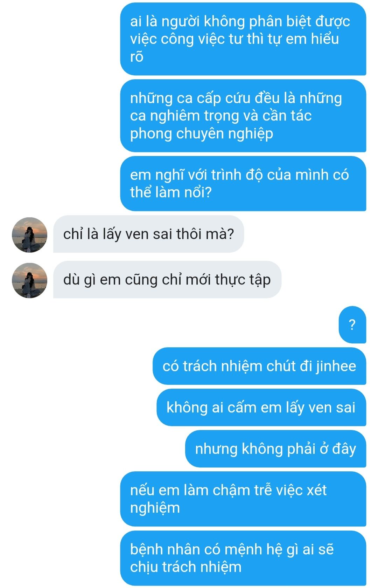378x588 pixels.
Task: Select bubble "có trách nhiệm chút đi jinhee"
Action: click(x=259, y=366)
